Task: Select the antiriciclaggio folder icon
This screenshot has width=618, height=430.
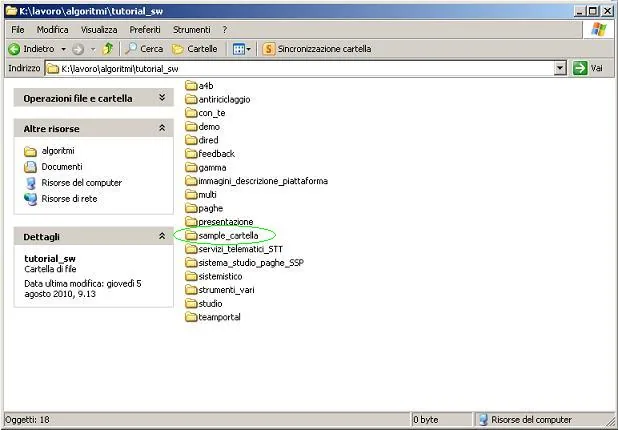Action: pyautogui.click(x=191, y=99)
